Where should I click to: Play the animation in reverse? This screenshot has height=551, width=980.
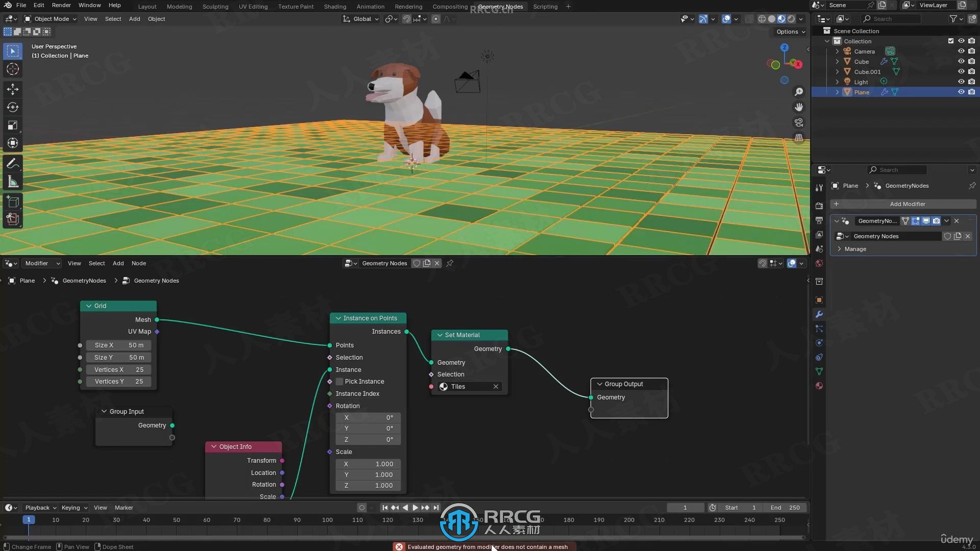click(405, 508)
